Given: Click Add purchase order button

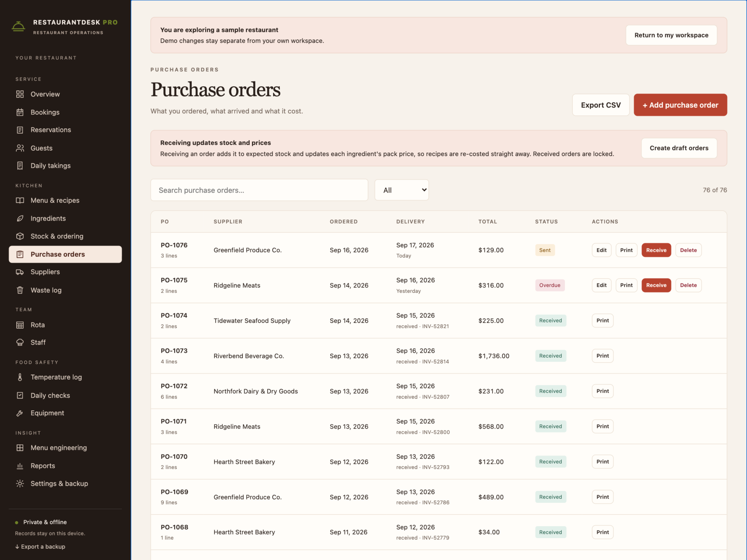Looking at the screenshot, I should click(x=680, y=105).
